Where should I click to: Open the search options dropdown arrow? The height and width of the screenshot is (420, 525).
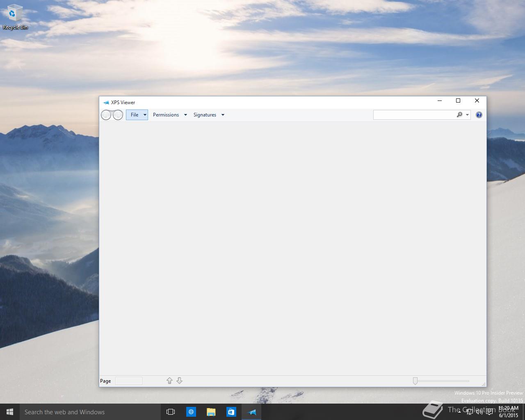467,115
